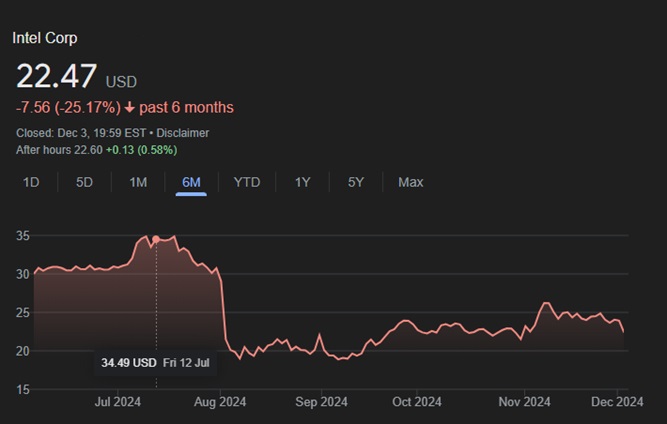The width and height of the screenshot is (667, 424).
Task: Click the down arrow icon beside past 6 months
Action: pos(130,108)
